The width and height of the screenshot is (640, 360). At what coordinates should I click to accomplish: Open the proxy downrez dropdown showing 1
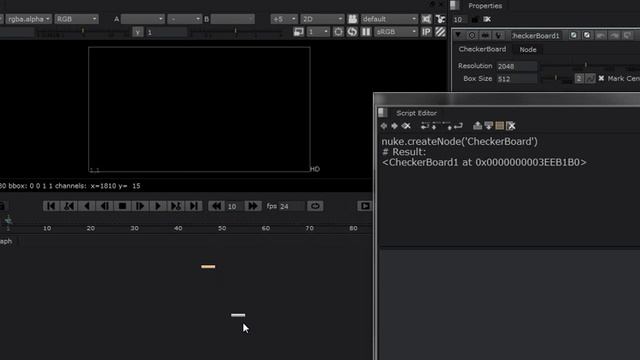[x=318, y=31]
